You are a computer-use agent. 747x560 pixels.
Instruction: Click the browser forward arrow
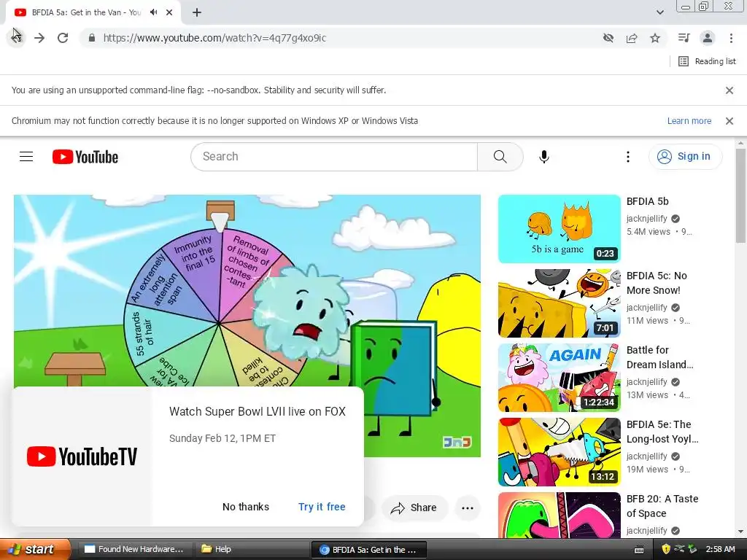39,38
